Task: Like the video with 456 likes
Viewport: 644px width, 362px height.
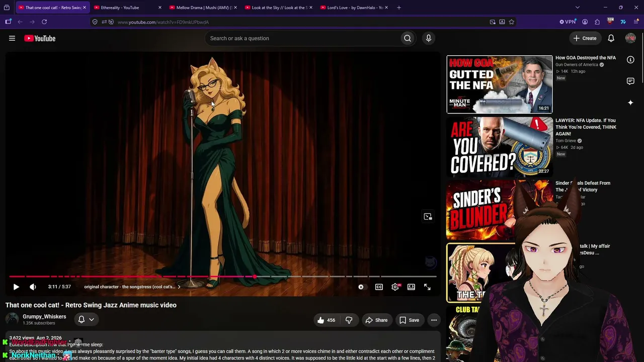Action: [x=326, y=320]
